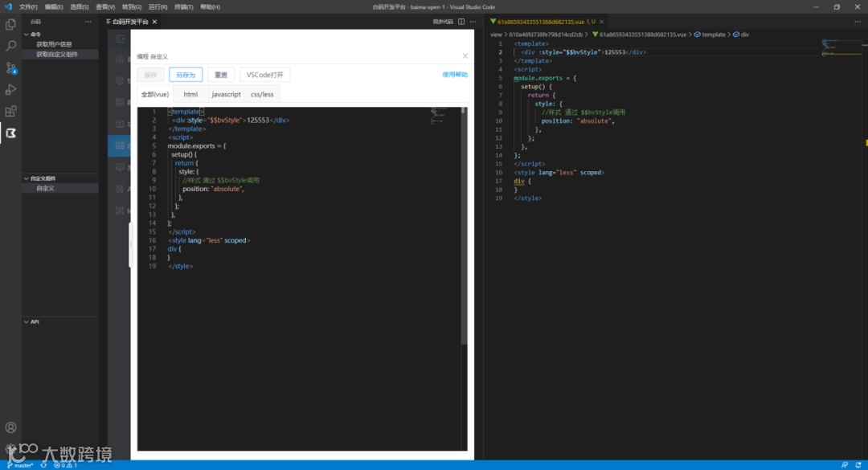Switch to the javascript tab
The width and height of the screenshot is (868, 470).
click(226, 94)
